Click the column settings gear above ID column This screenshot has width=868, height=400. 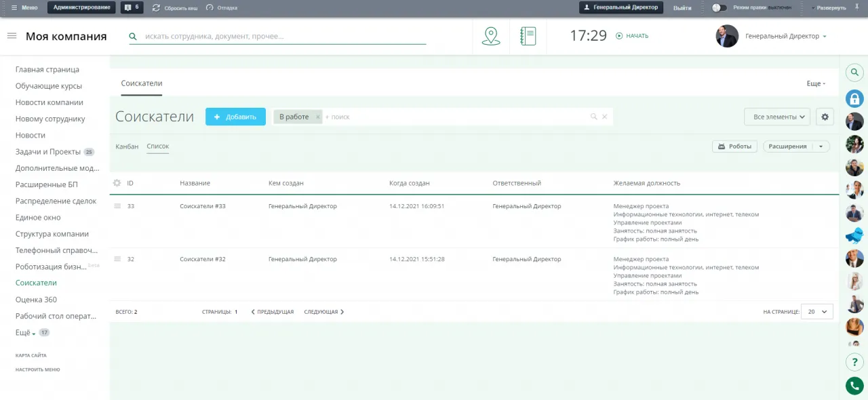116,182
